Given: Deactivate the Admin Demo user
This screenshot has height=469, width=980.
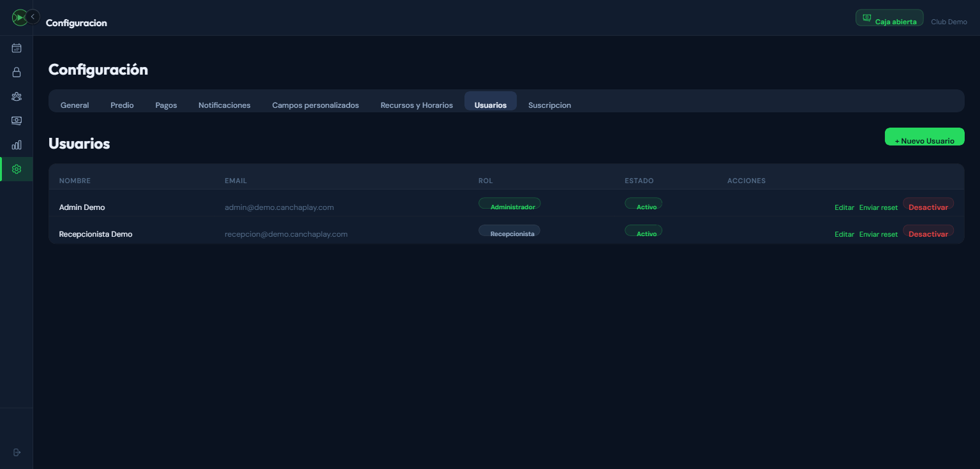Looking at the screenshot, I should 928,204.
